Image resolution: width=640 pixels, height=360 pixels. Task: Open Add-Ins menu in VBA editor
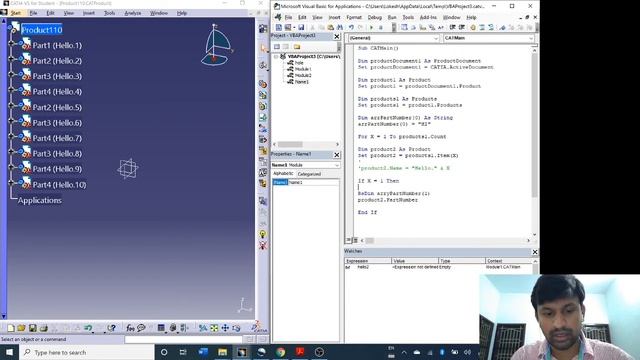pos(428,18)
